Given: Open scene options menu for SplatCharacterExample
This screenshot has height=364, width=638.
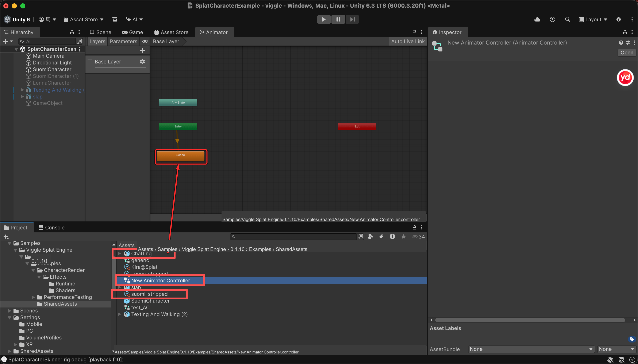Looking at the screenshot, I should point(80,49).
